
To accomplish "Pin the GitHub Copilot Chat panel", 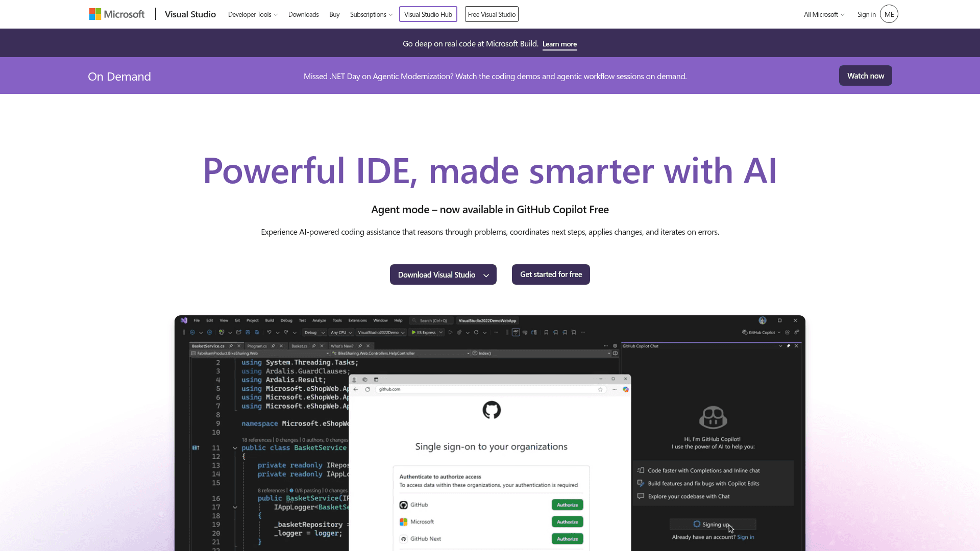I will (x=789, y=346).
